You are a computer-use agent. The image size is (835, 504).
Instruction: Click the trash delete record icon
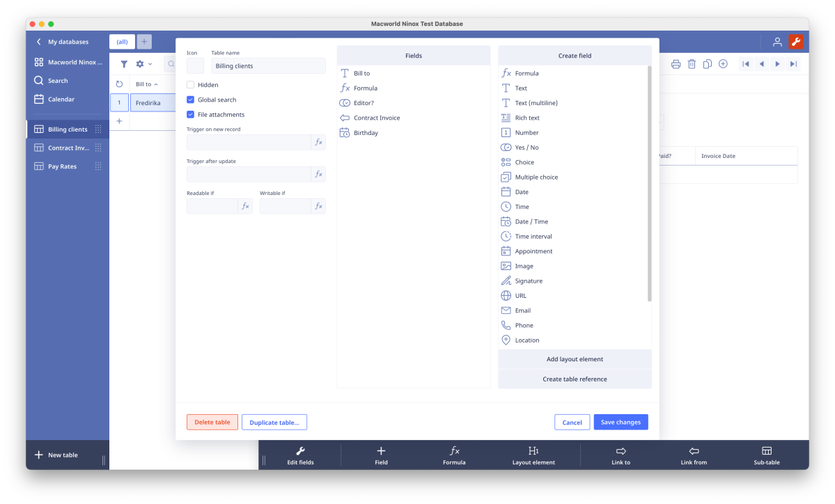(x=692, y=64)
